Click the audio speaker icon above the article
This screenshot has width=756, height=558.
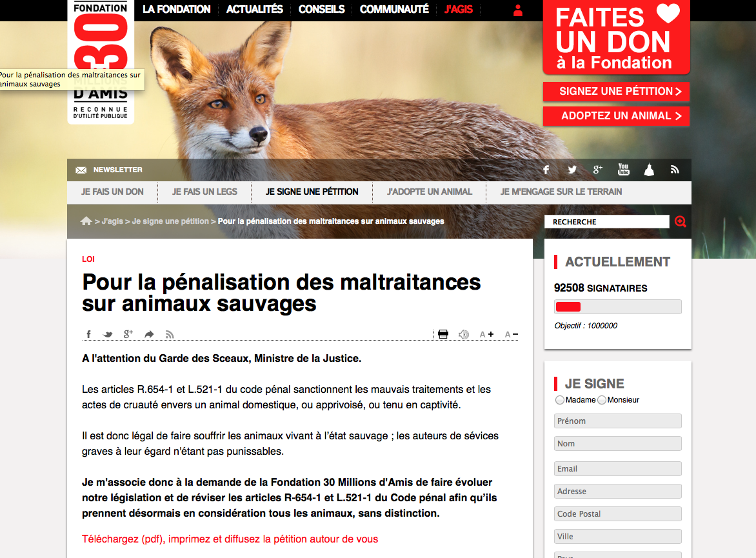pos(463,334)
